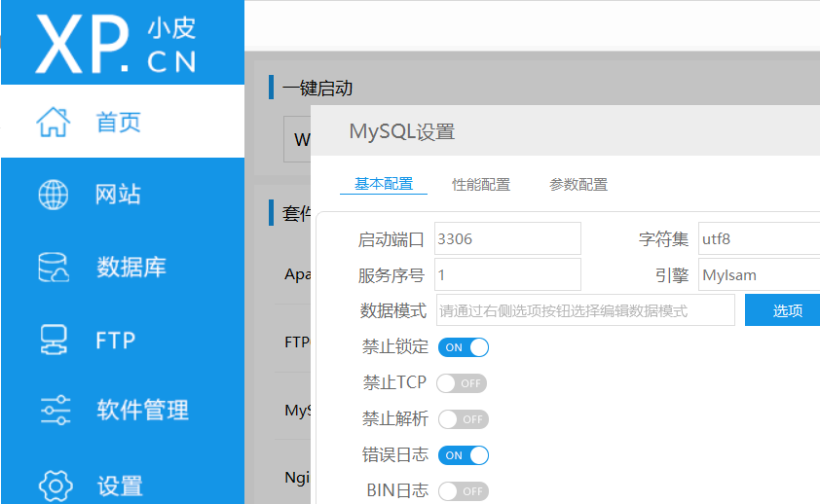Click the 启动端口 label

(x=391, y=239)
